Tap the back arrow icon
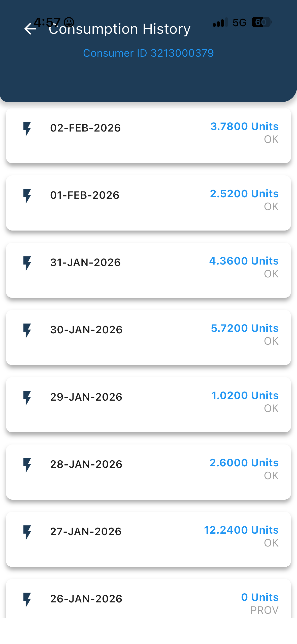Screen dimensions: 297x644 tap(30, 29)
